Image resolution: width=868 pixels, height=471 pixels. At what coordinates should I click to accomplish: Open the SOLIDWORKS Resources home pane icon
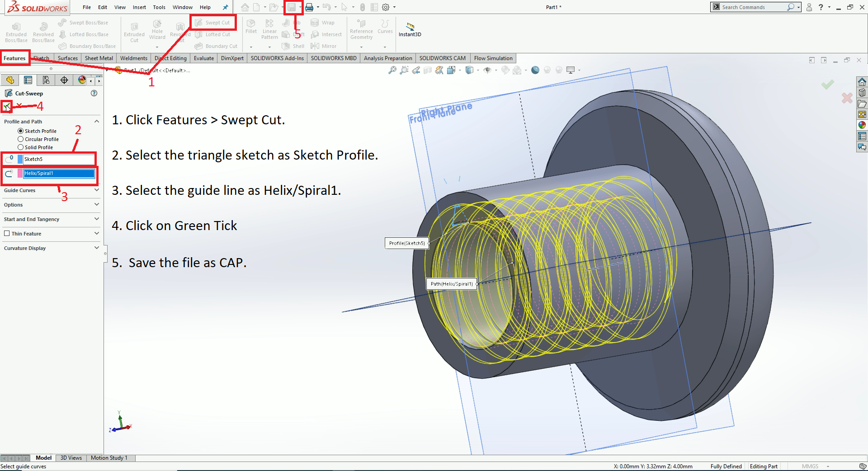(x=862, y=82)
